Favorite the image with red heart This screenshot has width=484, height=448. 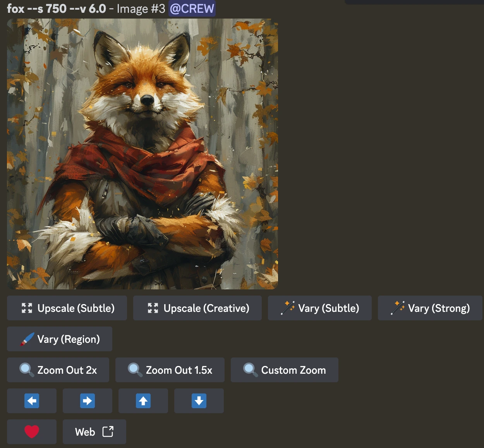point(32,432)
